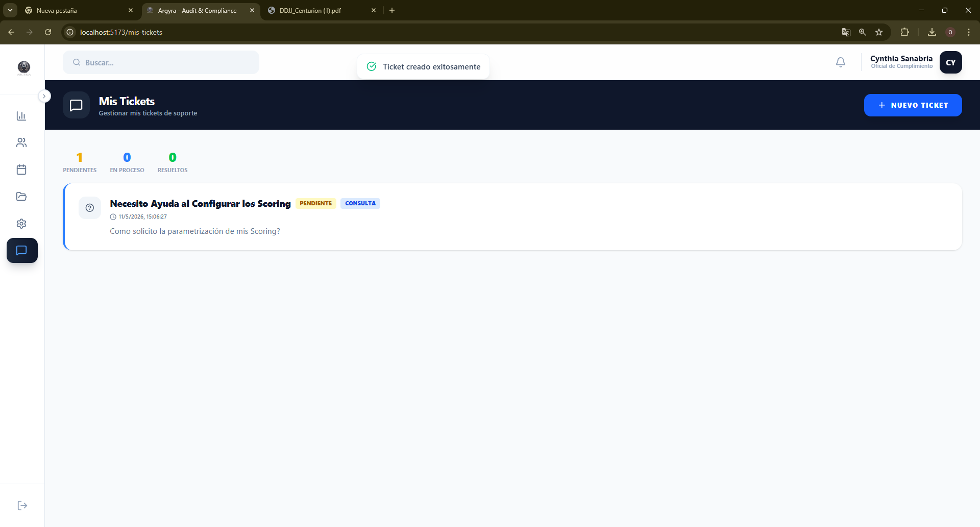Open the browser downloads icon

(x=932, y=32)
